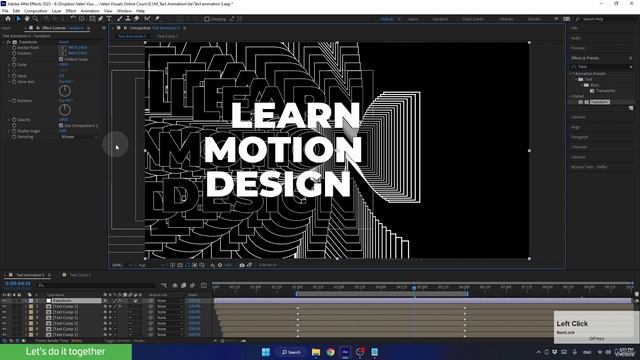
Task: Expand the Skew Axis property twirl
Action: coord(9,82)
